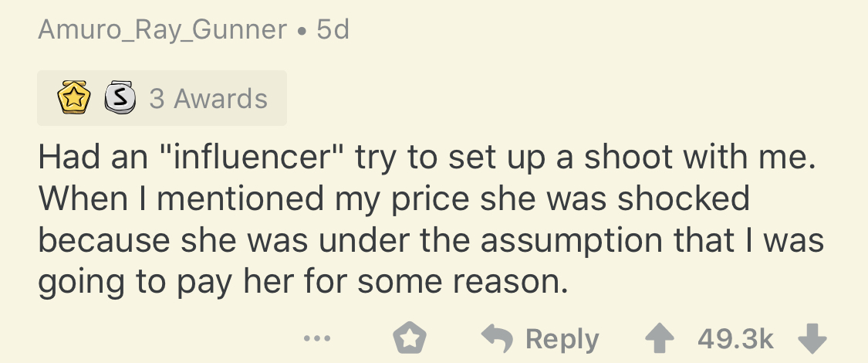Open the three-dot more options menu
The width and height of the screenshot is (868, 363).
click(317, 339)
